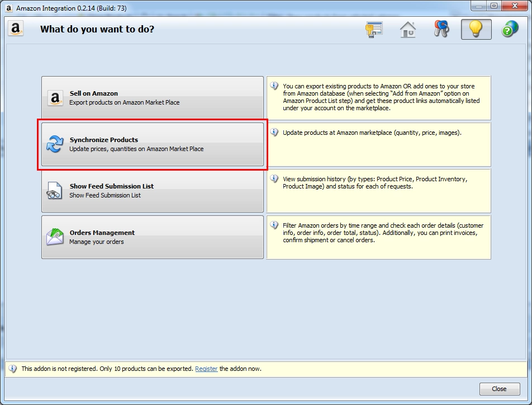Image resolution: width=532 pixels, height=405 pixels.
Task: Open Show Feed Submission List
Action: tap(153, 191)
